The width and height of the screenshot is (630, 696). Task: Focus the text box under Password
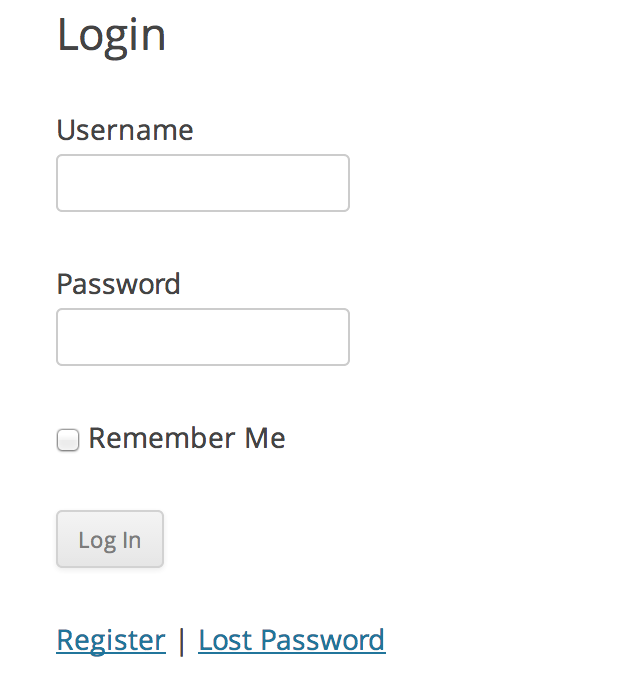pos(203,337)
